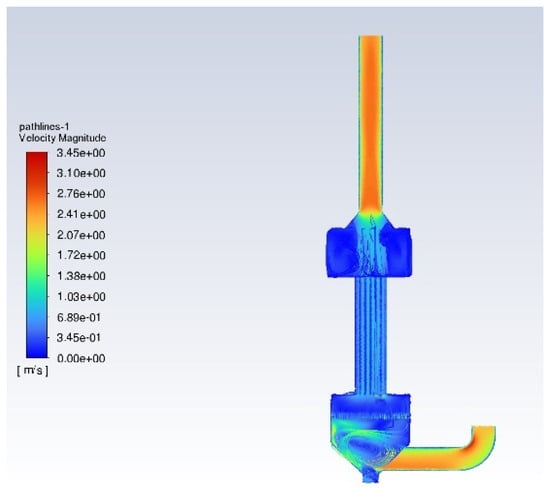Screen dimensions: 550x491
Task: Select the 3.45e-01 legend value
Action: pos(79,338)
